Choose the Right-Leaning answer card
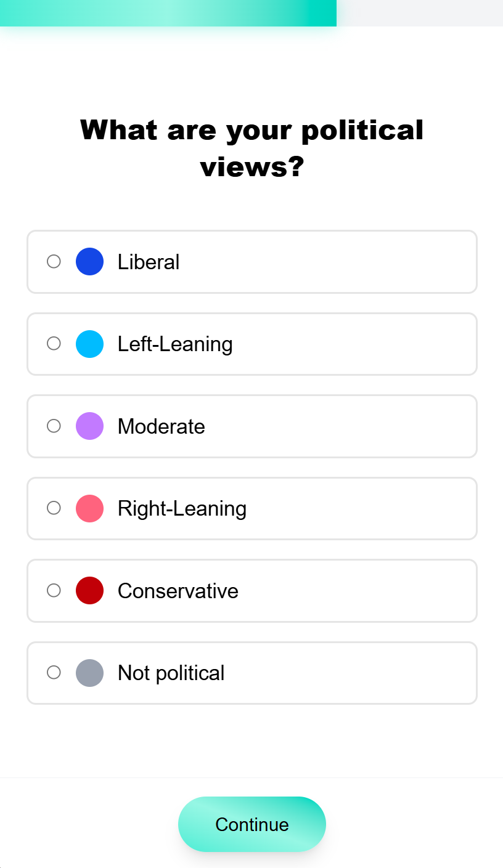 [251, 508]
